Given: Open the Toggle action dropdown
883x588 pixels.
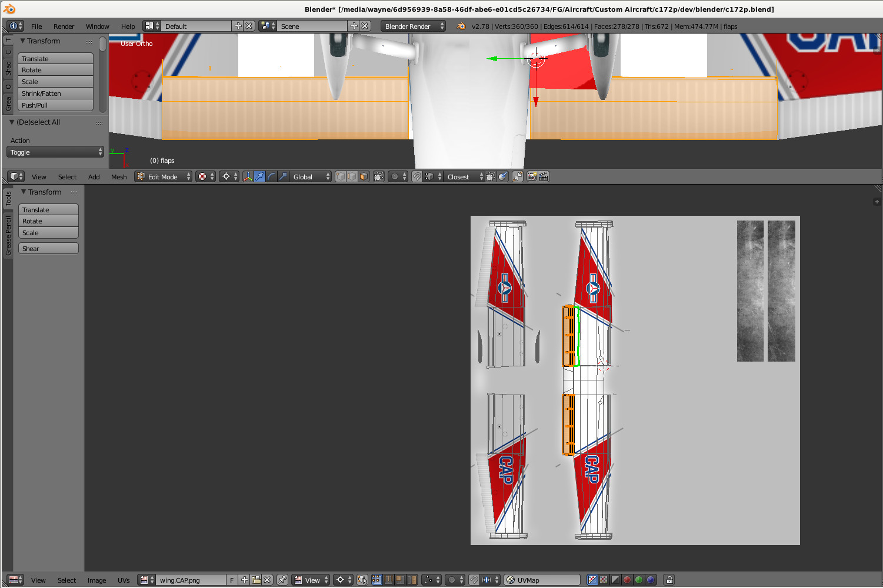Looking at the screenshot, I should click(x=55, y=152).
